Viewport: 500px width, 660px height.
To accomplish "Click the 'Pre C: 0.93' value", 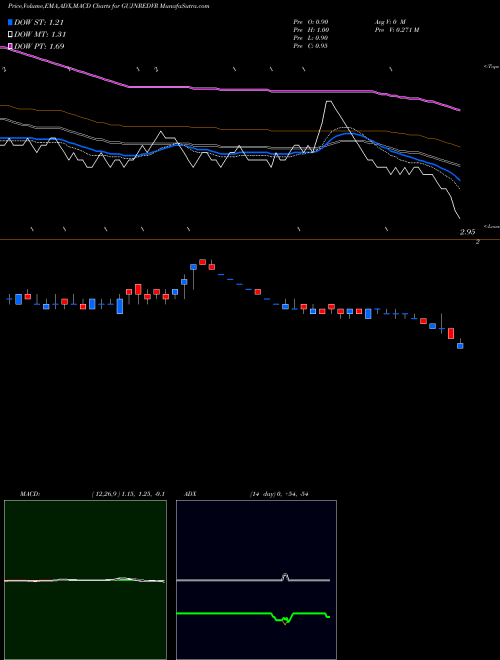I will [311, 46].
